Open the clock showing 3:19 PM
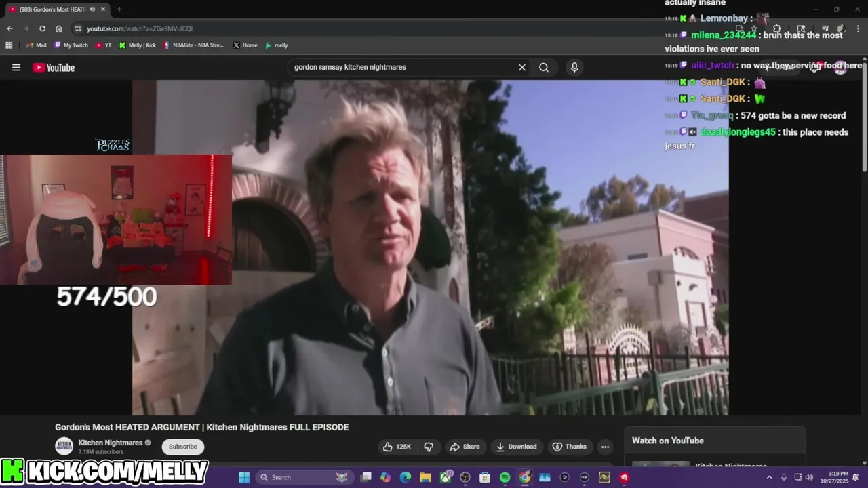This screenshot has height=488, width=868. (x=835, y=477)
